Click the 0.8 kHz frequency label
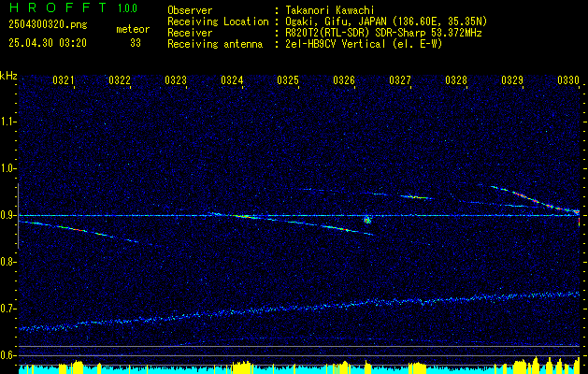588x374 pixels. (8, 262)
